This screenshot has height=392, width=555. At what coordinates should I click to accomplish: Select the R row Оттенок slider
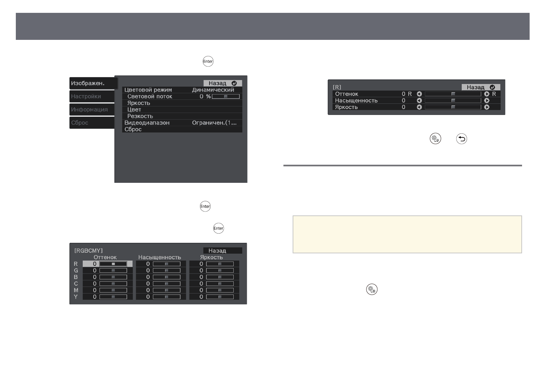(113, 264)
